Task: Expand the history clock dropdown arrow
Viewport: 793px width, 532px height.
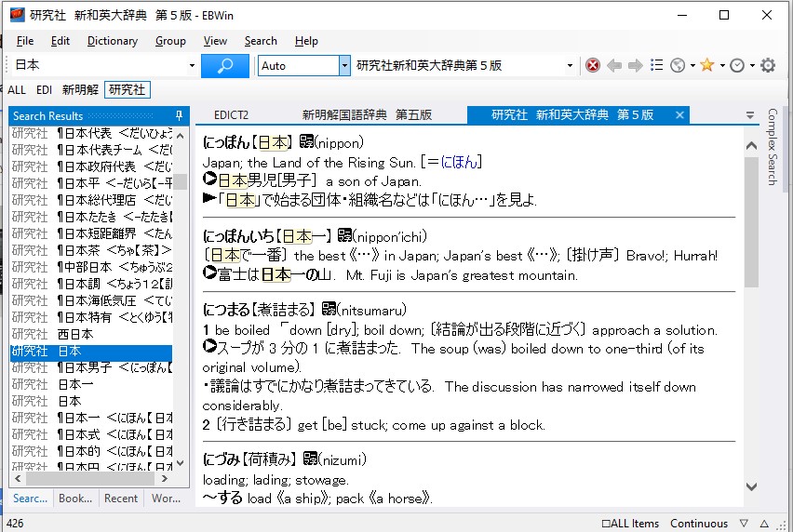Action: (x=752, y=66)
